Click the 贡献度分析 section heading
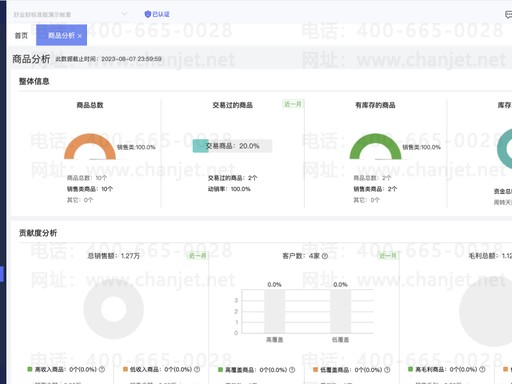Viewport: 512px width, 384px height. click(38, 233)
